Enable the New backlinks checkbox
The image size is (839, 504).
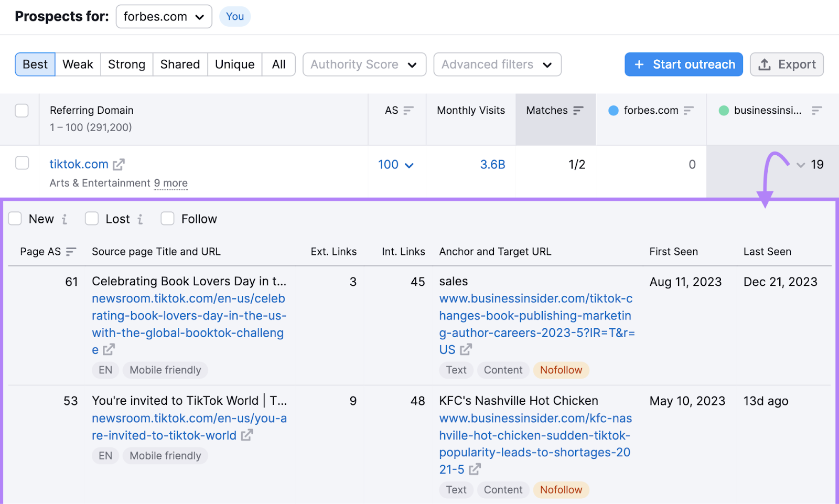15,218
